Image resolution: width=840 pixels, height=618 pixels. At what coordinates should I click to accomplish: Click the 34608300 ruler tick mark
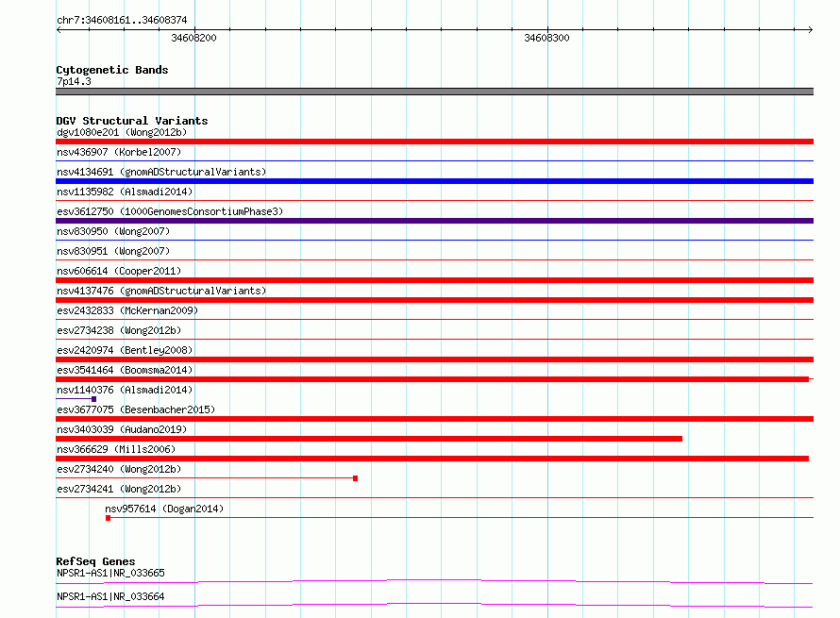click(547, 29)
